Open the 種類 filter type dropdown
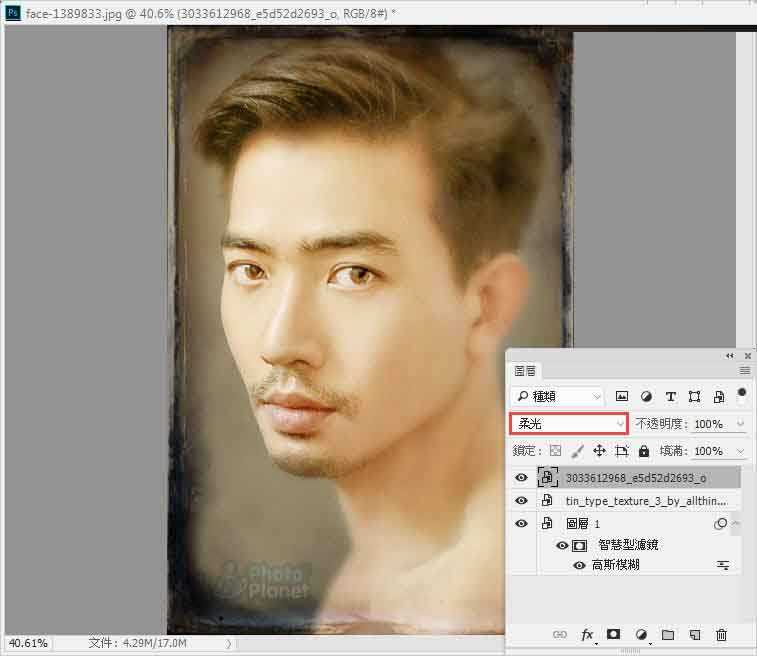Image resolution: width=757 pixels, height=656 pixels. pos(556,396)
